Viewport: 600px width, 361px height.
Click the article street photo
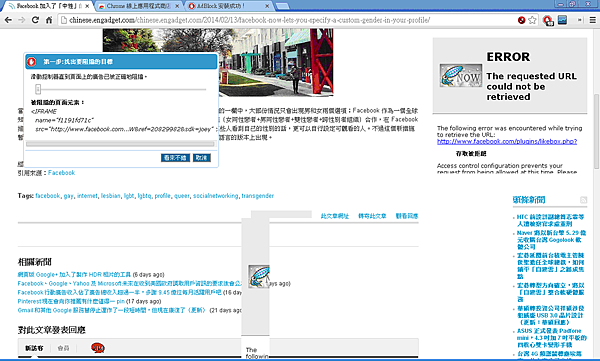[x=218, y=62]
